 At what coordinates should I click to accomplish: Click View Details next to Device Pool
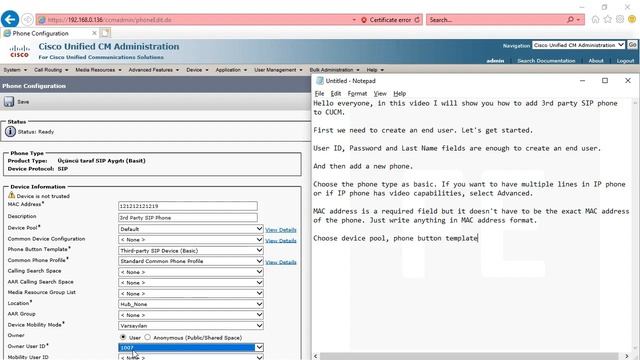click(x=281, y=230)
